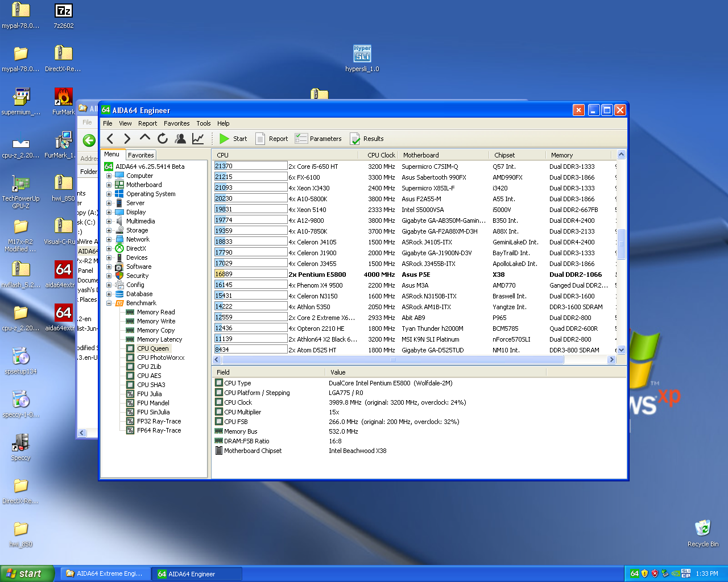Click the Field column header in the details pane
The image size is (728, 582).
click(269, 372)
